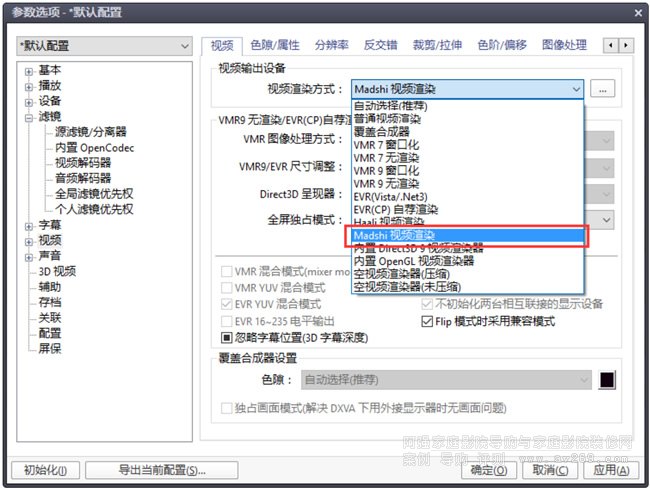Select Madshi 视频渲染 from the renderer list
The width and height of the screenshot is (650, 490).
394,235
